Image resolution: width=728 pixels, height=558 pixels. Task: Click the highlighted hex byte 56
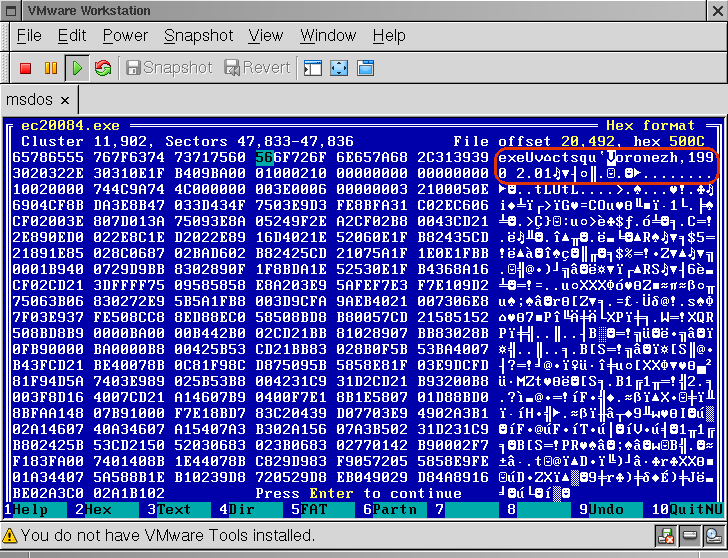pyautogui.click(x=265, y=157)
